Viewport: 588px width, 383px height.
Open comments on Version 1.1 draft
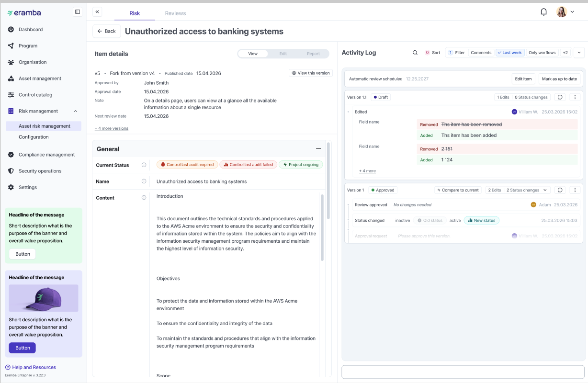(x=560, y=97)
